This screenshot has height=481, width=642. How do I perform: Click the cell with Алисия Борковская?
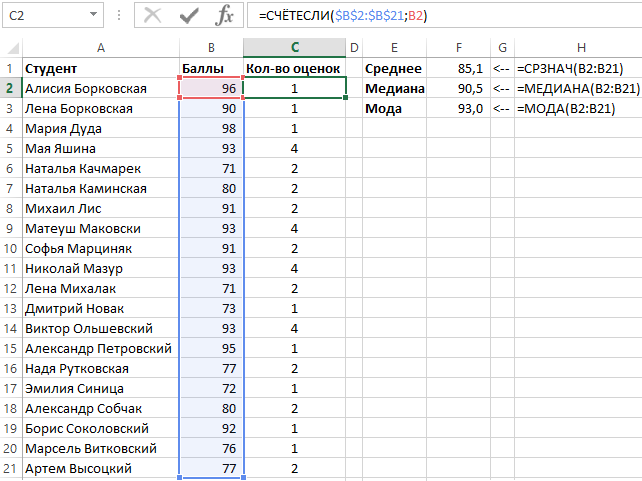click(100, 88)
